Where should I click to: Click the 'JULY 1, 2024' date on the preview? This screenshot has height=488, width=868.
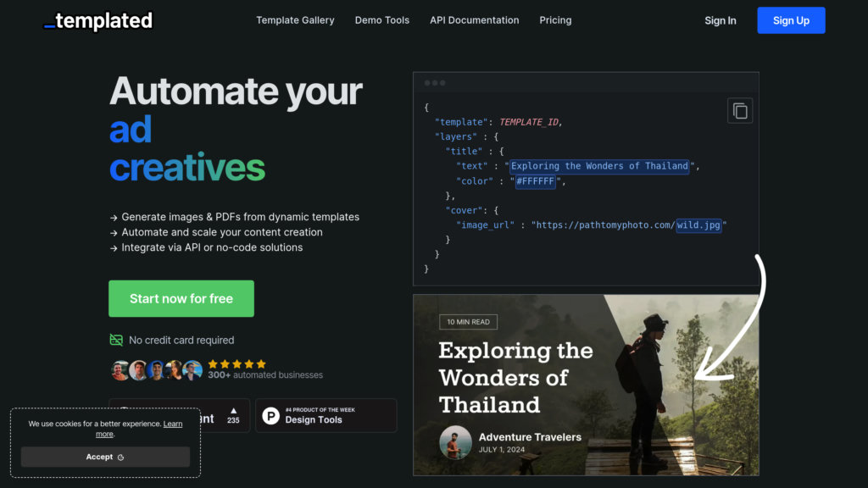point(502,450)
